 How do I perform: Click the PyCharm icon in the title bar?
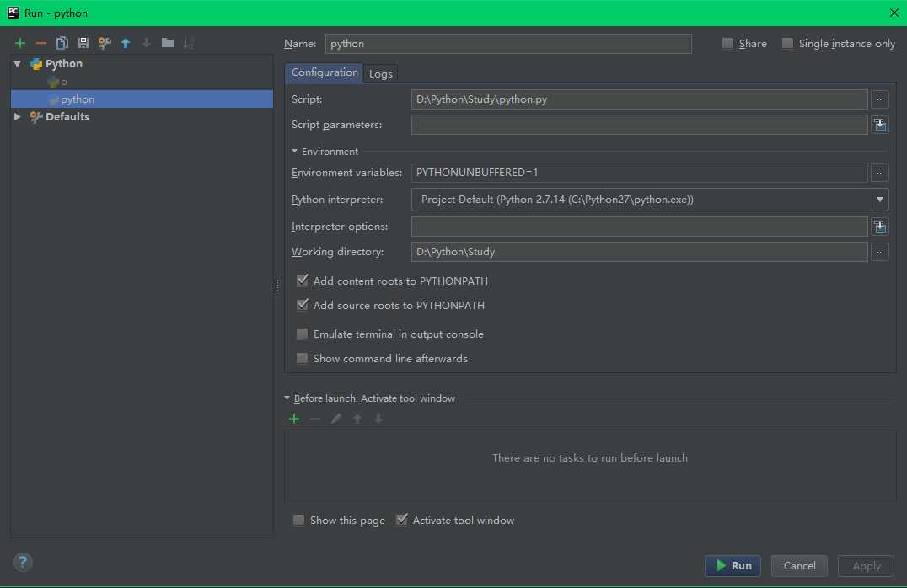pos(13,13)
